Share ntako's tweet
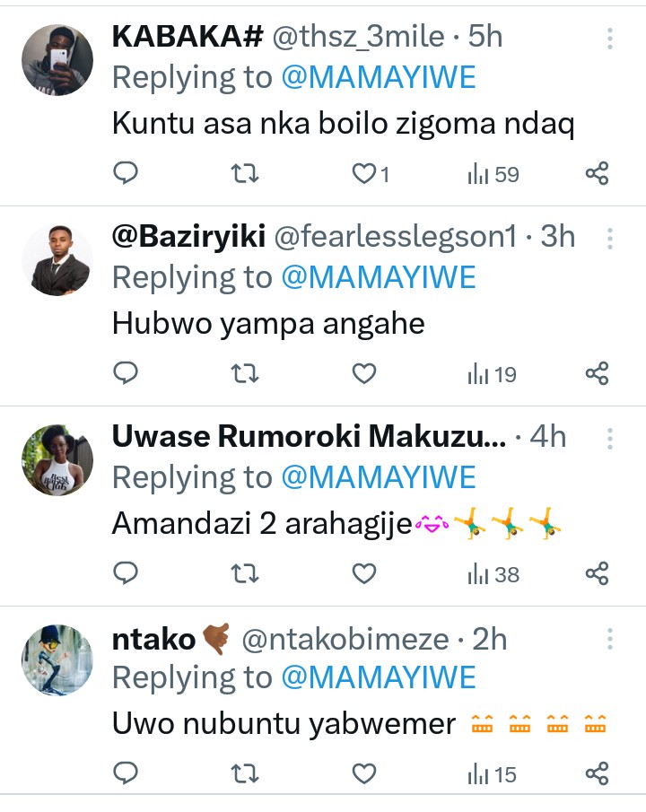The width and height of the screenshot is (646, 812). (598, 773)
